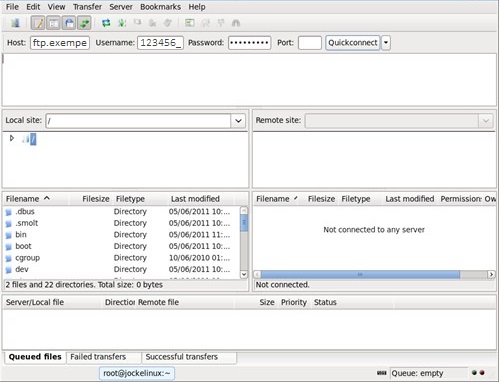Select the .smolt directory row

pos(122,223)
